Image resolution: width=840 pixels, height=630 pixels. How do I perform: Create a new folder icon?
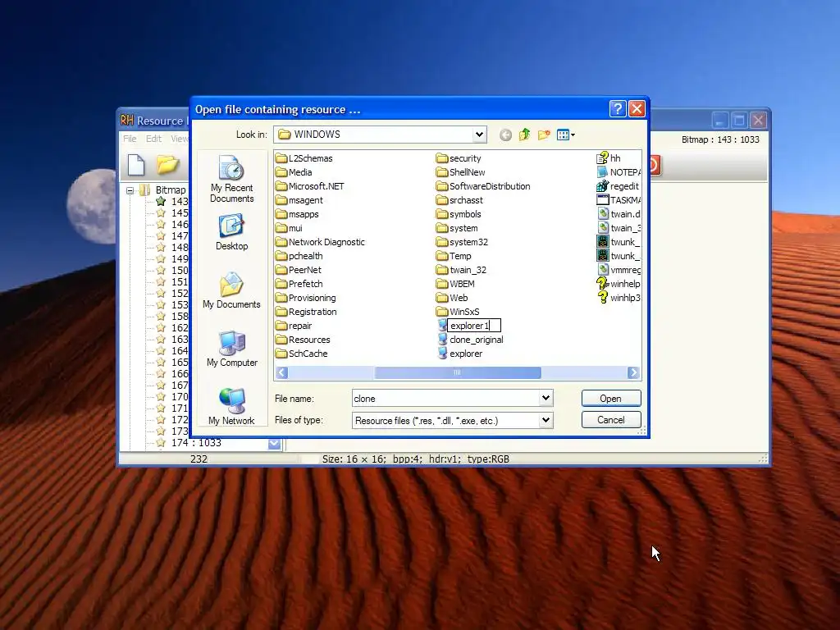click(544, 135)
